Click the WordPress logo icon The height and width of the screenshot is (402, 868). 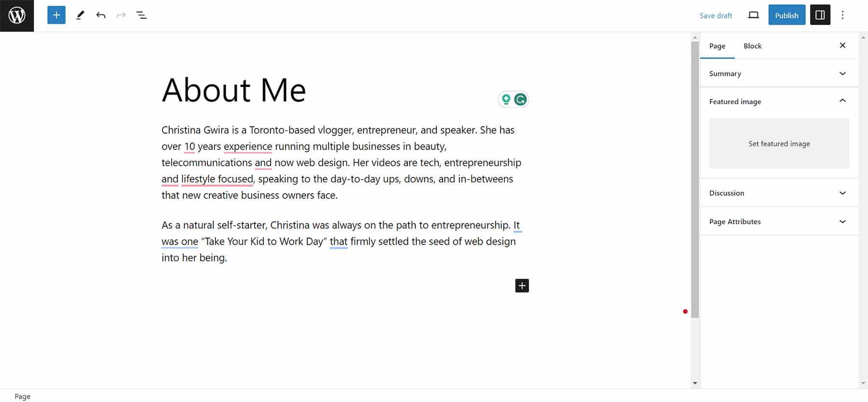[x=17, y=15]
